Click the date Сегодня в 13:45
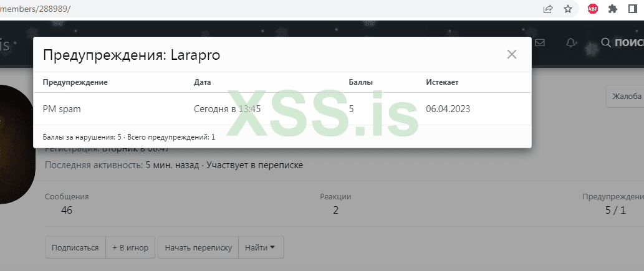Viewport: 644px width, 271px height. point(227,109)
